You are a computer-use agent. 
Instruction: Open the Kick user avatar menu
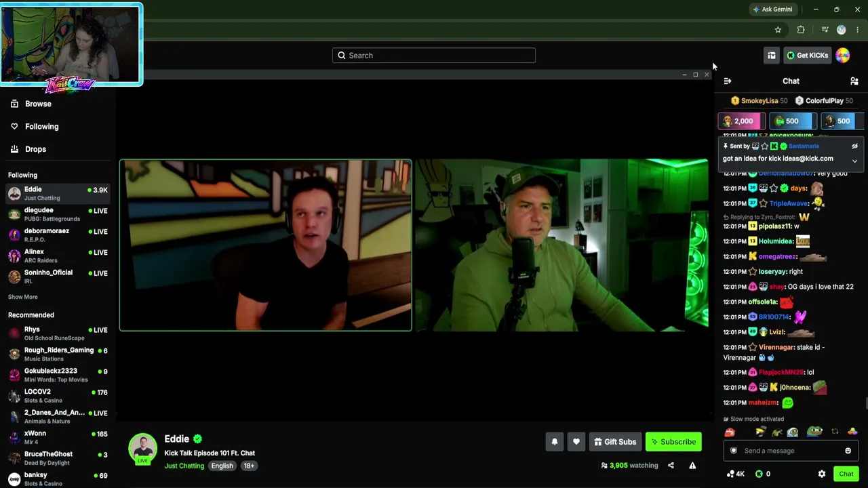tap(843, 56)
